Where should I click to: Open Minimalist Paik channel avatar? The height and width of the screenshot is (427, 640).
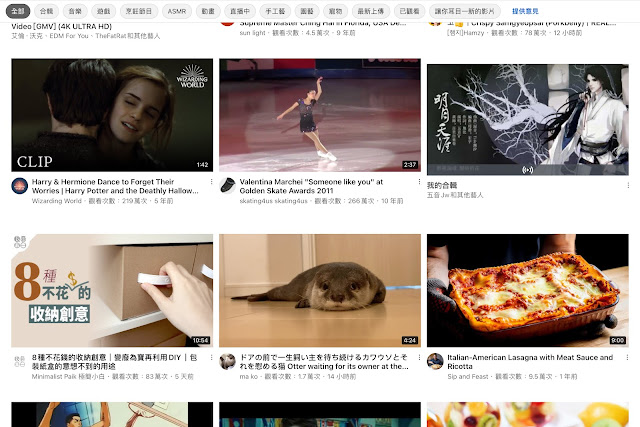(20, 361)
